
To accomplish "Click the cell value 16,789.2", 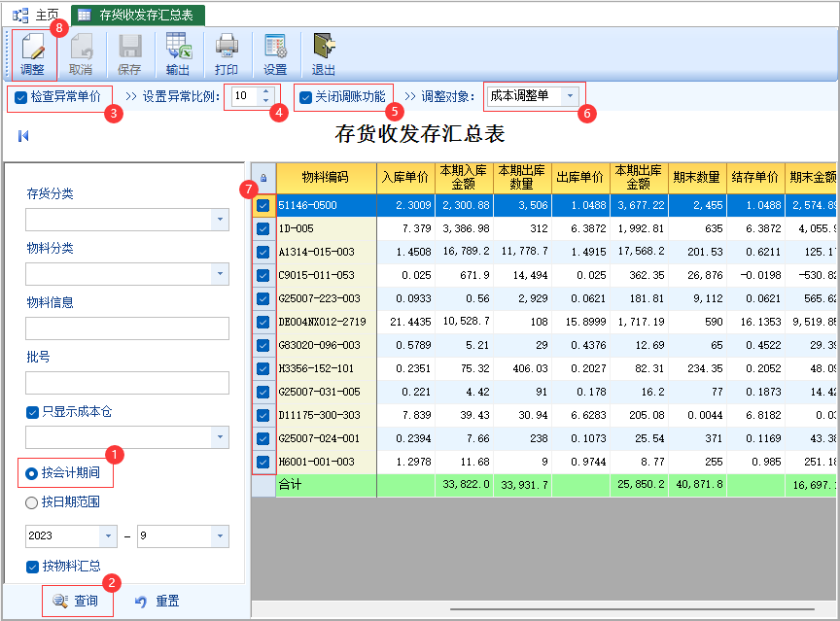I will 466,252.
